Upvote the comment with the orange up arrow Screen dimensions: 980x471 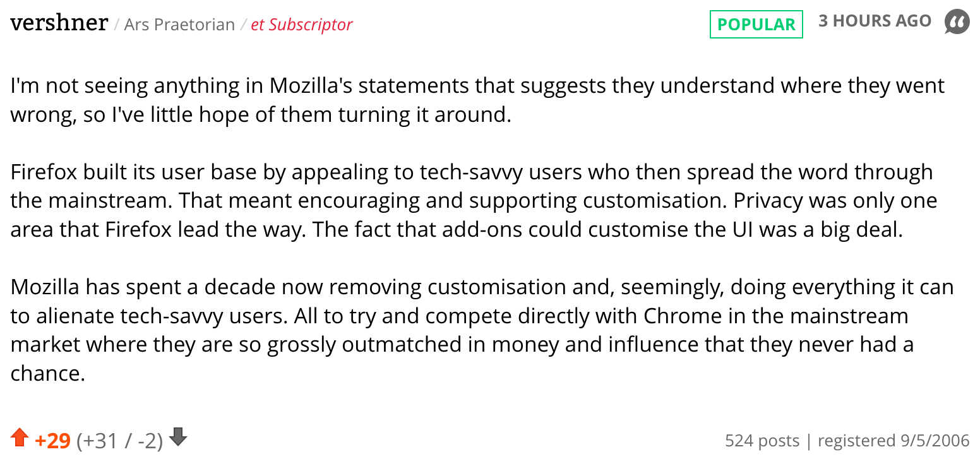coord(20,438)
